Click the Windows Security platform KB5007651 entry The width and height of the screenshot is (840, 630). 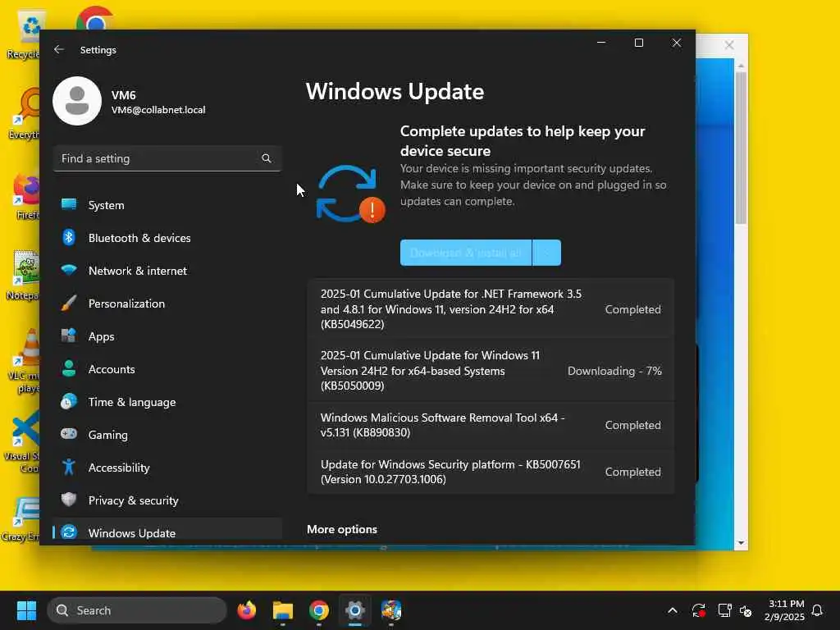point(491,472)
